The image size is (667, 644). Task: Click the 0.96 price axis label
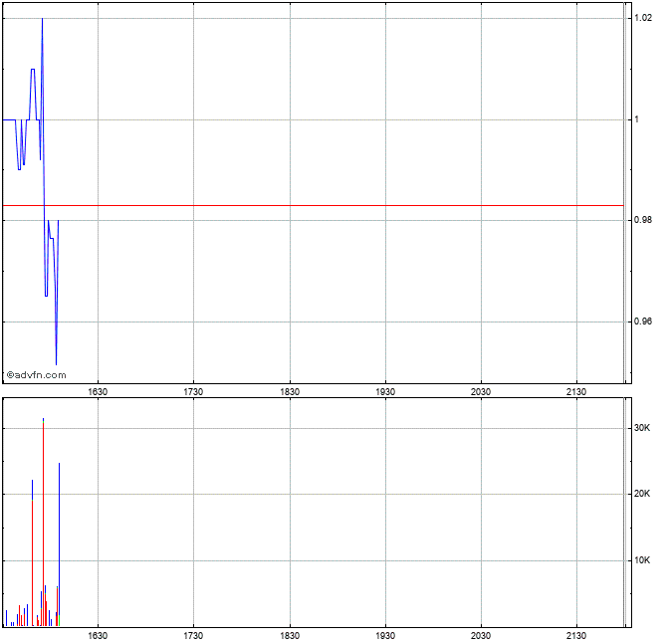[643, 322]
